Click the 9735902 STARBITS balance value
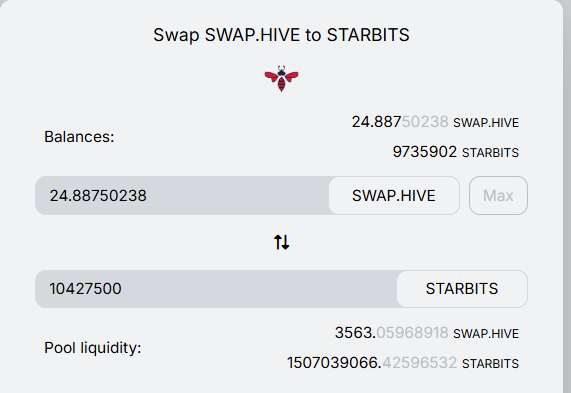 coord(425,152)
